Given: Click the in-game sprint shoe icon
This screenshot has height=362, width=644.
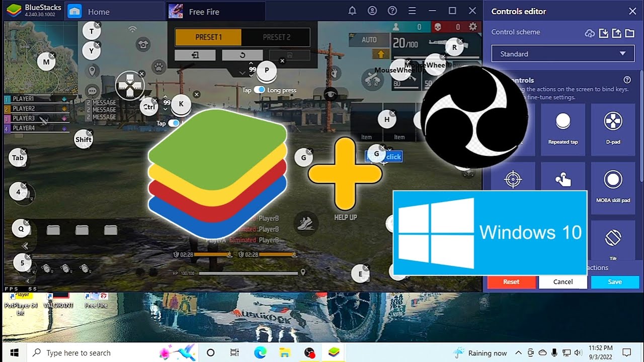Looking at the screenshot, I should tap(305, 223).
